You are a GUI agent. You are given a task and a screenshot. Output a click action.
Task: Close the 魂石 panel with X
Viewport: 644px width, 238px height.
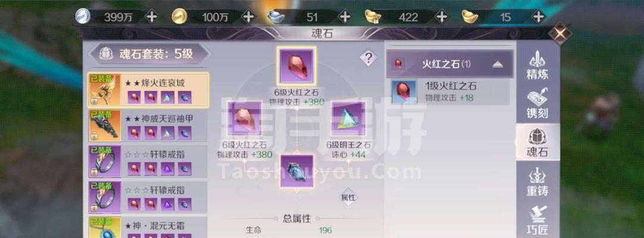click(x=559, y=34)
